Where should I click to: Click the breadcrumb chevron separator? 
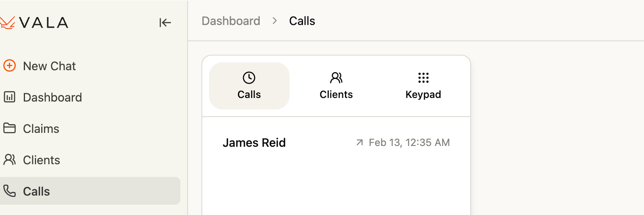pos(275,21)
